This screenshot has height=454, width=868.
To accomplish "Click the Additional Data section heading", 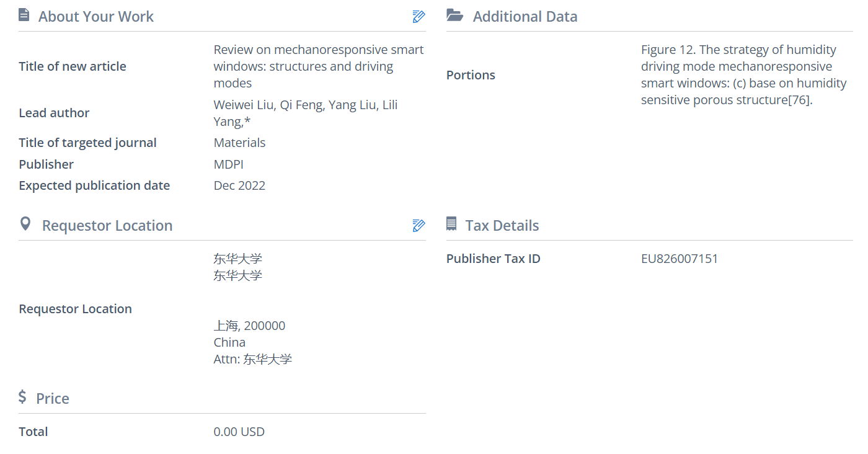I will pos(525,17).
